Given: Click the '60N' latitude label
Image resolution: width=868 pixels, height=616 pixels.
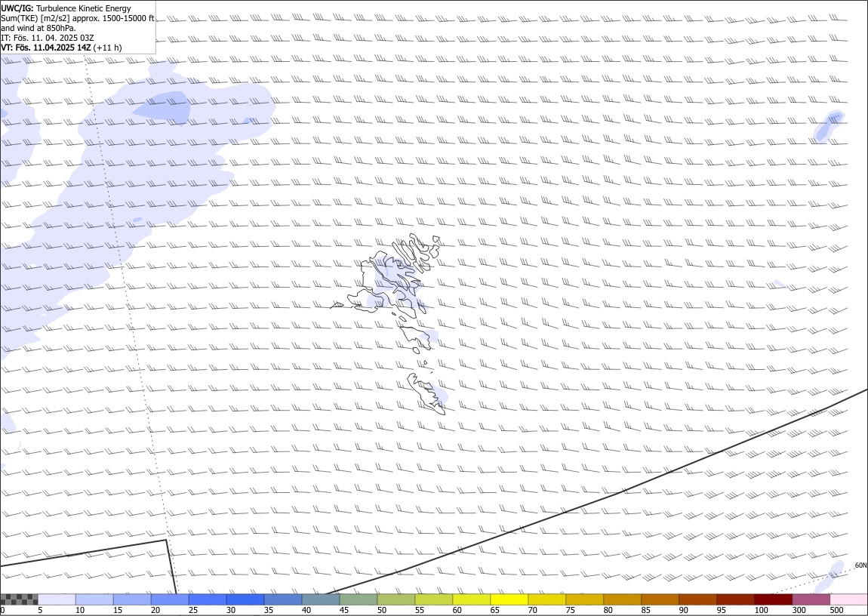Looking at the screenshot, I should [860, 565].
